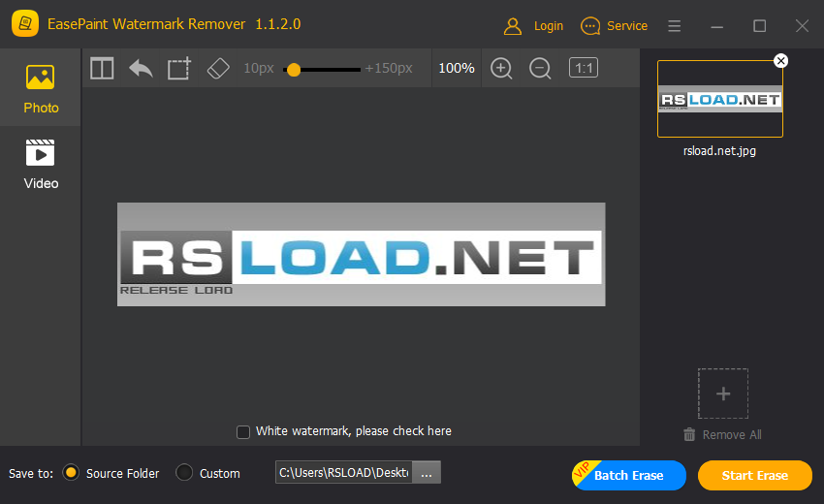Click the zoom in magnifier icon
The image size is (824, 504).
point(501,68)
